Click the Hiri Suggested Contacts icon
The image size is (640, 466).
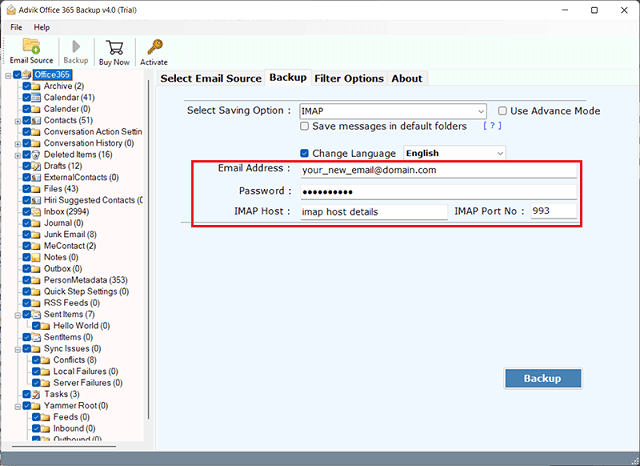pos(36,200)
